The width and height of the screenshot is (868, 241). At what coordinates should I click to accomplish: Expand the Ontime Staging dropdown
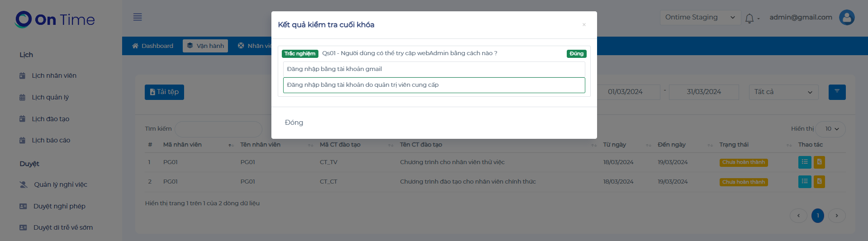[x=700, y=18]
